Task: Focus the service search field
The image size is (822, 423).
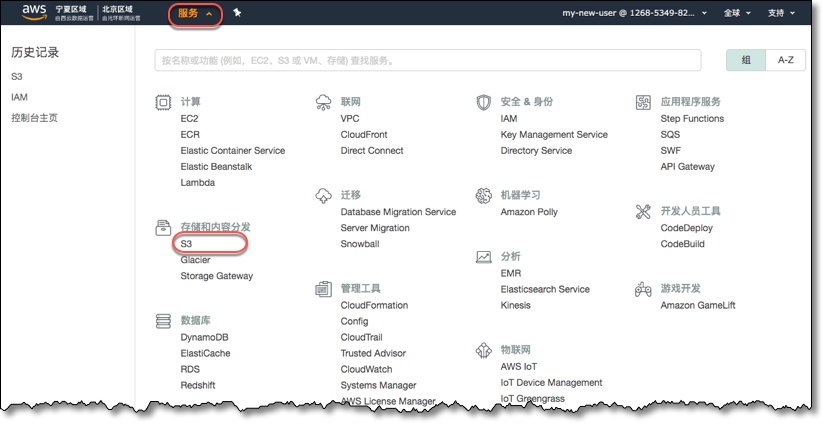Action: click(428, 60)
